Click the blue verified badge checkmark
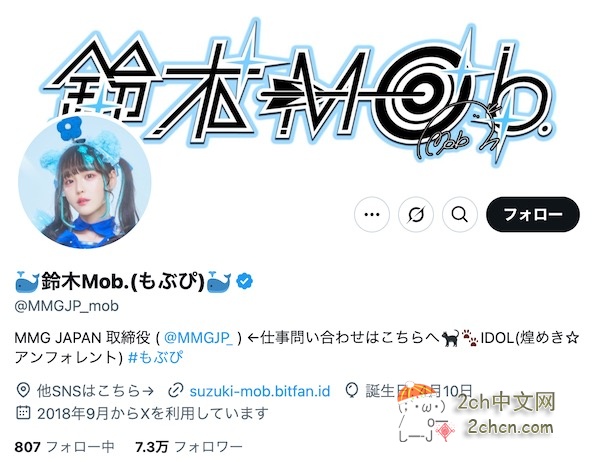Viewport: 593px width, 462px height. click(x=245, y=281)
